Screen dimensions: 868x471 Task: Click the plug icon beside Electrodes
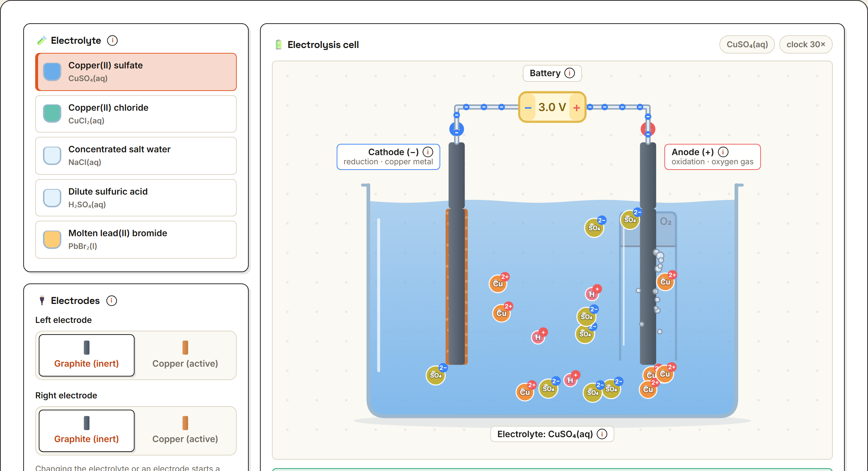42,301
